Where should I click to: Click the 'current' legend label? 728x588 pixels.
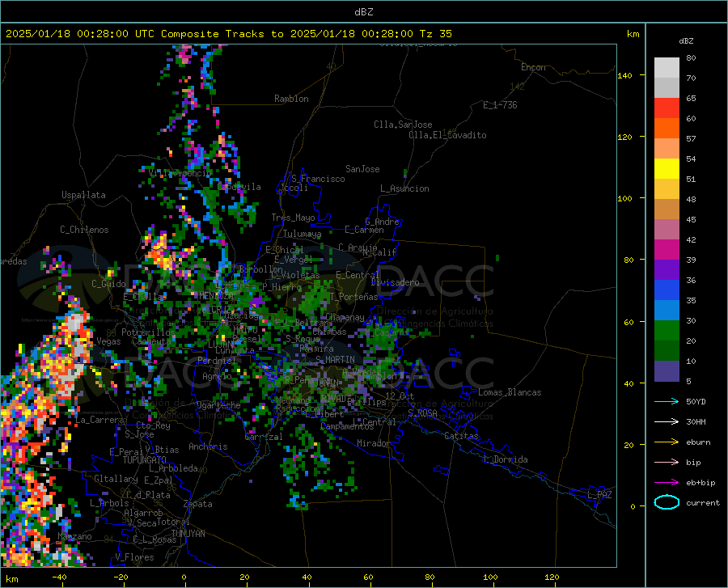[x=703, y=502]
